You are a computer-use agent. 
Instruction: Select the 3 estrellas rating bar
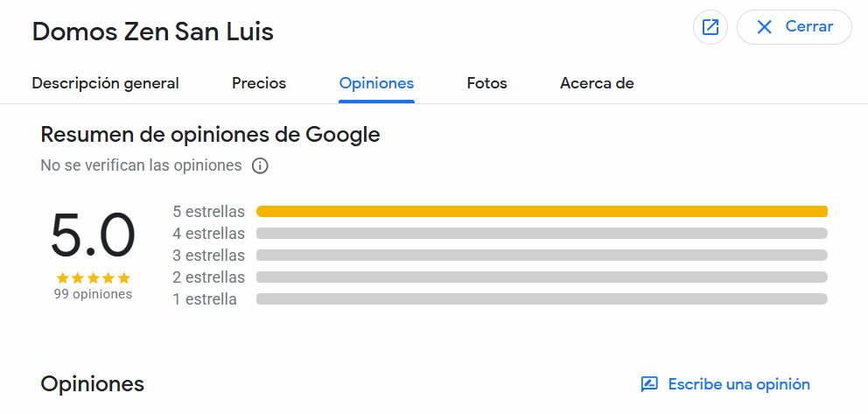click(542, 256)
